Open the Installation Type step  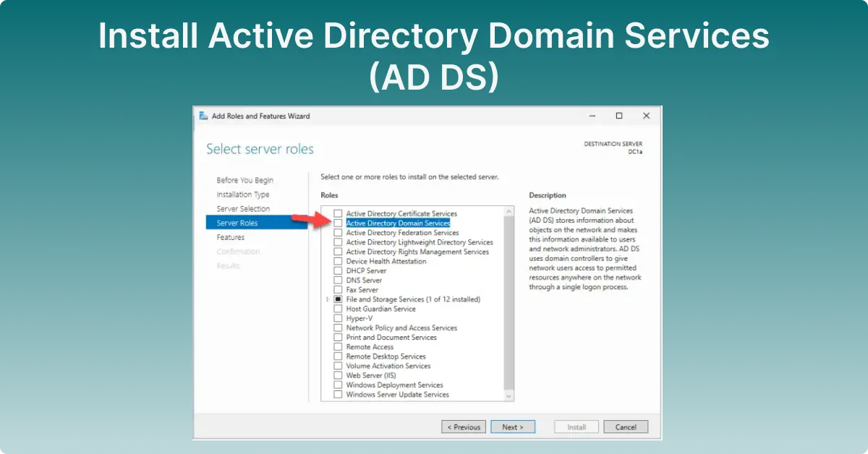(x=243, y=194)
